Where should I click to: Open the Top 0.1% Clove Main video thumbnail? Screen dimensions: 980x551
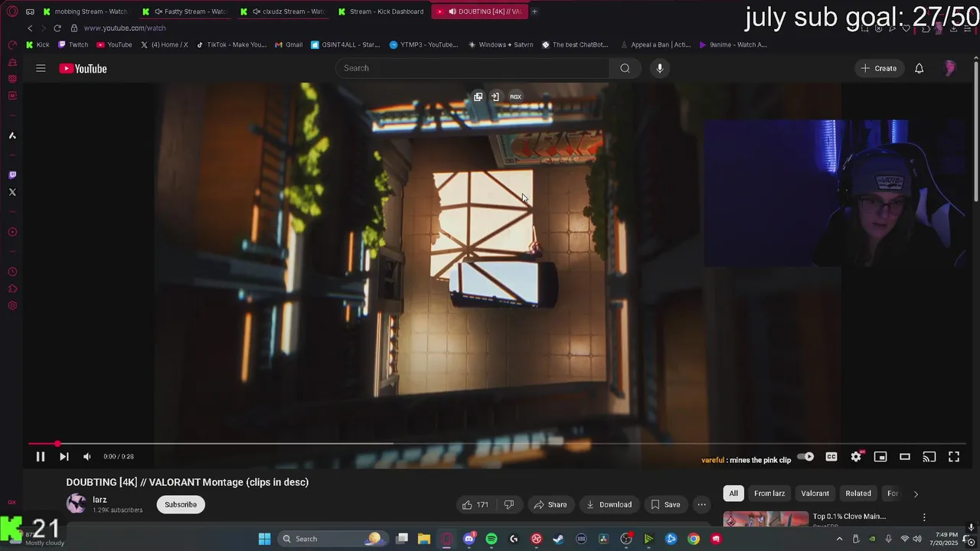[x=766, y=520]
